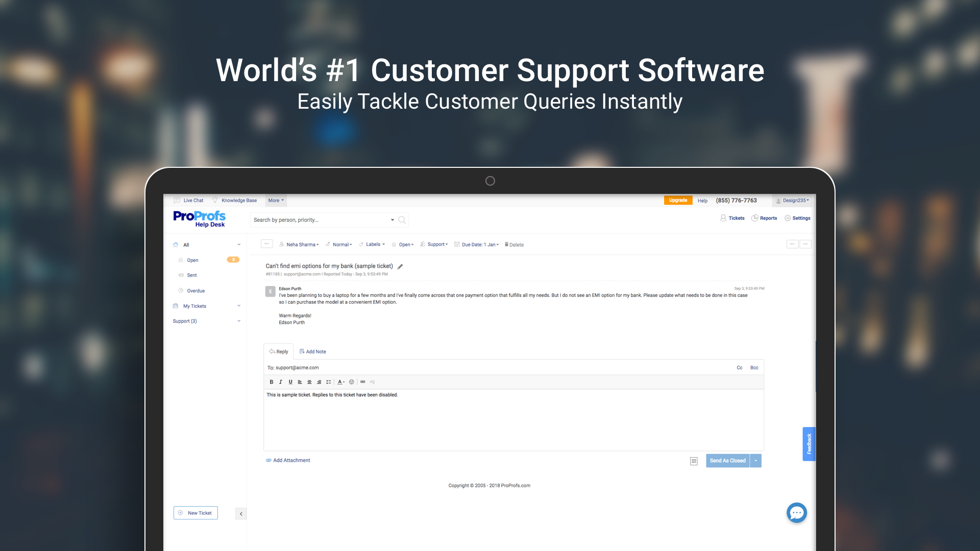Toggle underline formatting
Image resolution: width=980 pixels, height=551 pixels.
290,382
